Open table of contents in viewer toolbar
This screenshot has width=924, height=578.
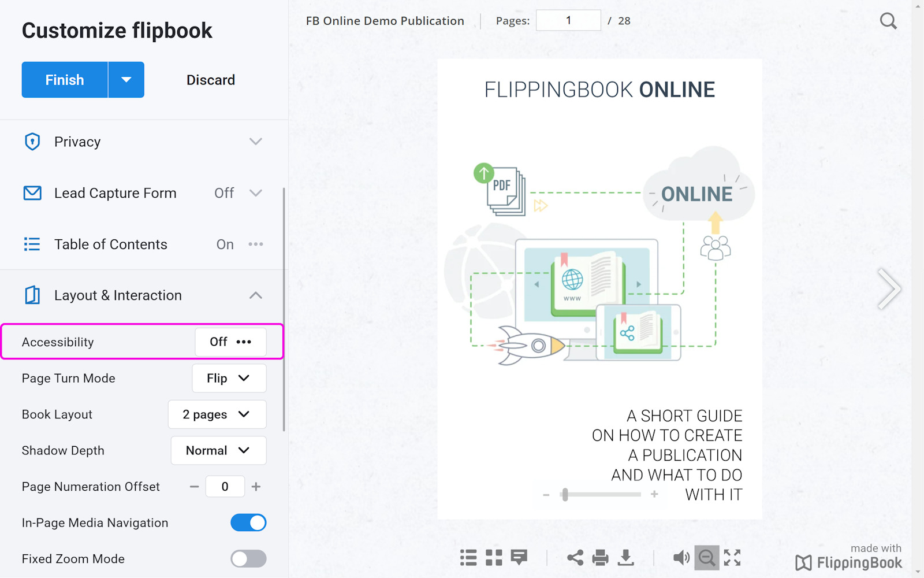[x=468, y=558]
